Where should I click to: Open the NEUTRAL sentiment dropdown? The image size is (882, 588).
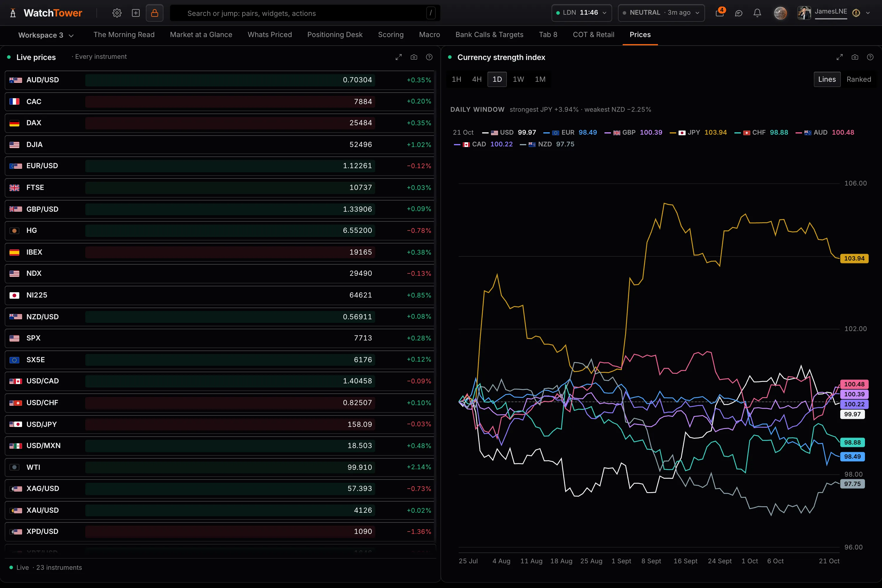pos(661,13)
